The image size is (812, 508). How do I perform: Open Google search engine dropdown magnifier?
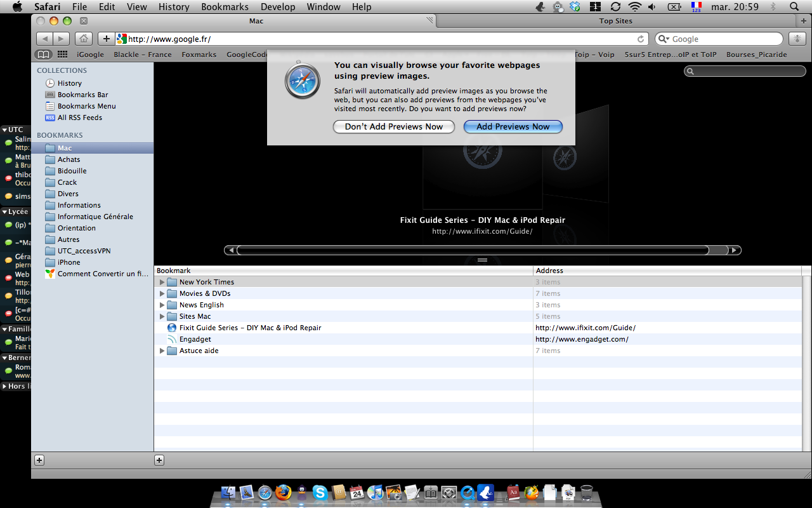pyautogui.click(x=665, y=39)
